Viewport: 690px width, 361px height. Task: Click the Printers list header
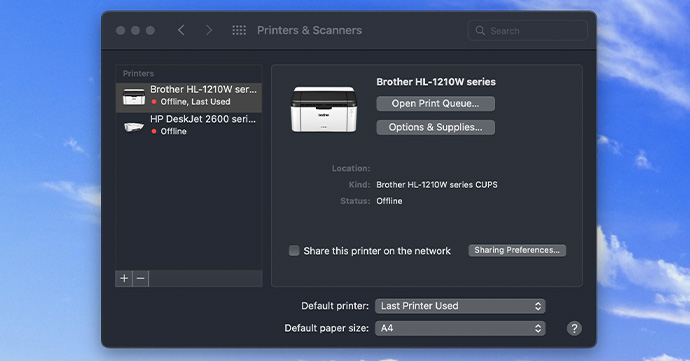pos(138,74)
